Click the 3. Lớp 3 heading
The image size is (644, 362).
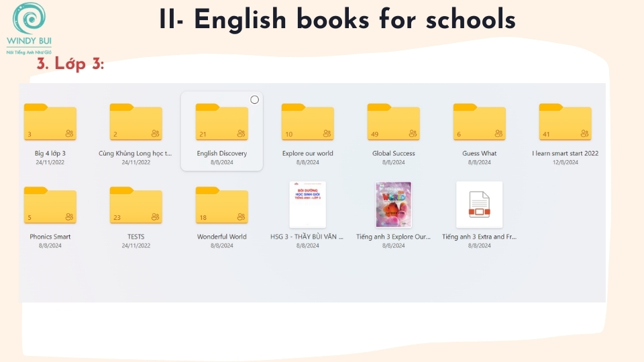[x=70, y=65]
